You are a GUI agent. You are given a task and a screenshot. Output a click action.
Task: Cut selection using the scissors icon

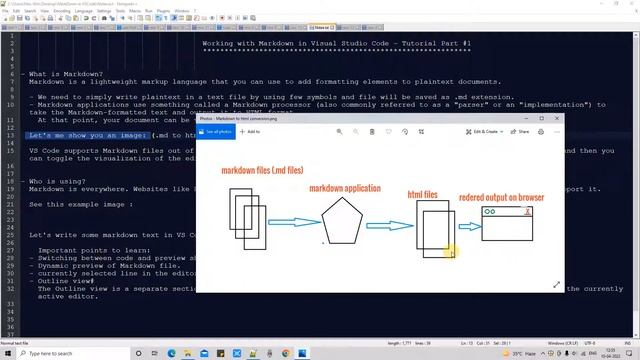[60, 18]
